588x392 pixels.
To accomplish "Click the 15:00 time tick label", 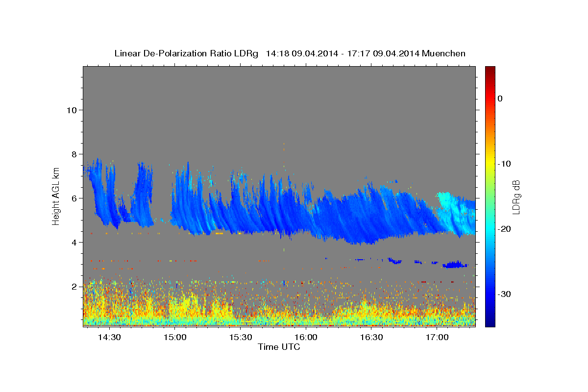I will click(x=175, y=338).
